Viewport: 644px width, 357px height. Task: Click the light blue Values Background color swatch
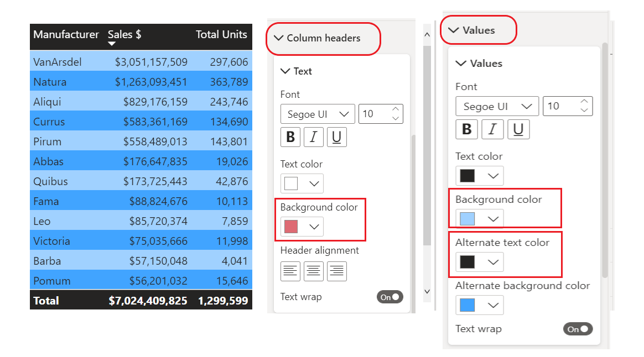click(468, 219)
